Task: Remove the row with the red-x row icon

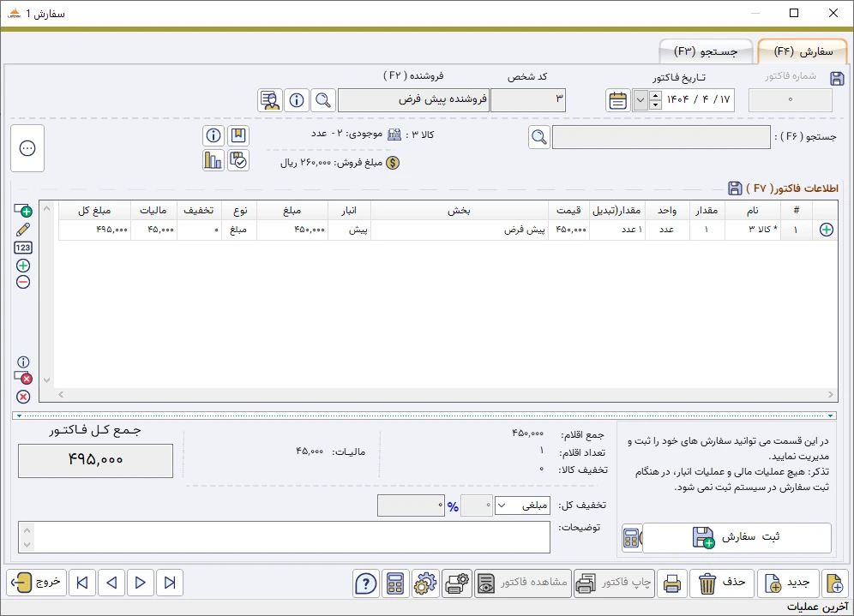Action: (x=23, y=378)
